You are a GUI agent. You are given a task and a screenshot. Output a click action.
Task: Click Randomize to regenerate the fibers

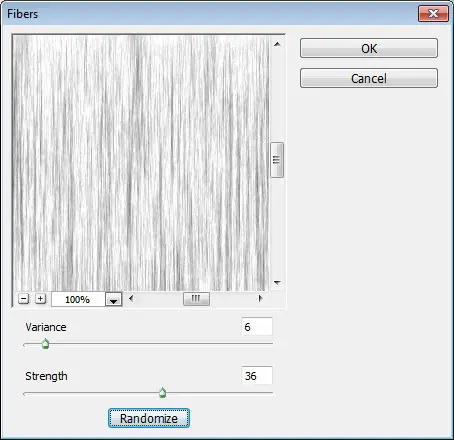[149, 418]
